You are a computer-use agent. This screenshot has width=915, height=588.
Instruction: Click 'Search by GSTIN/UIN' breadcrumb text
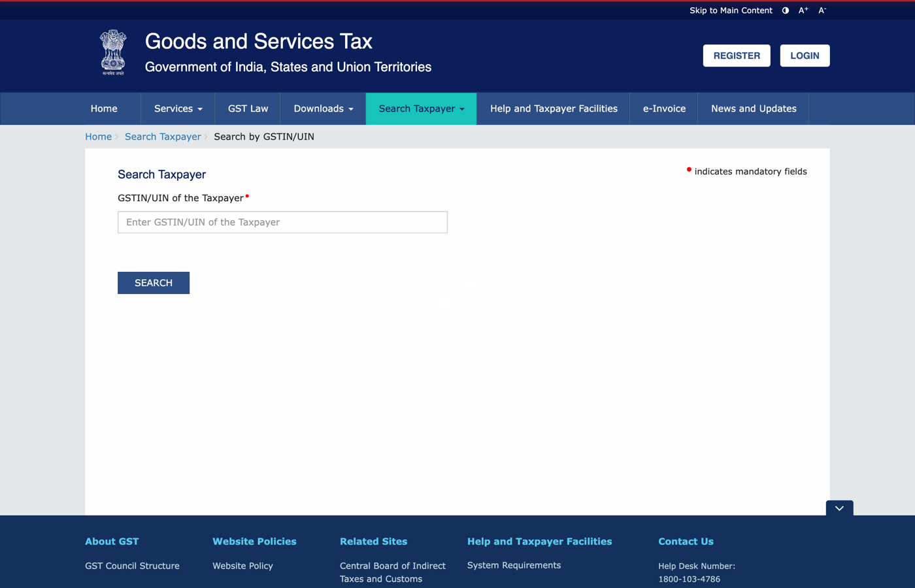264,137
